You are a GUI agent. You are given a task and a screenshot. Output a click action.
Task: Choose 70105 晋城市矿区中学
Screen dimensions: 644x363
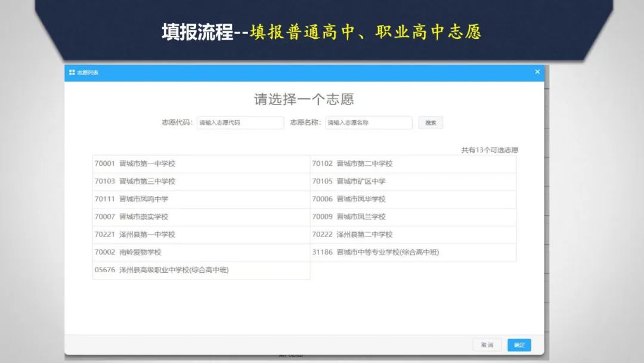[413, 181]
